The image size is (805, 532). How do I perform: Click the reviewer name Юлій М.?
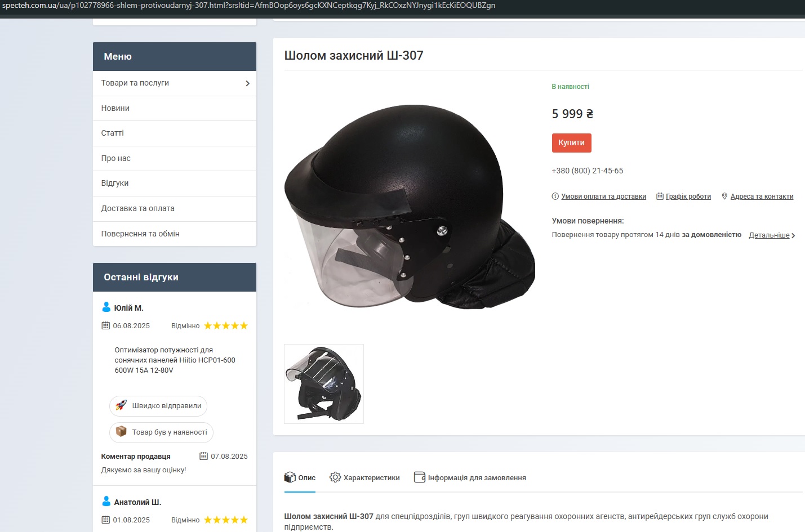click(x=129, y=308)
